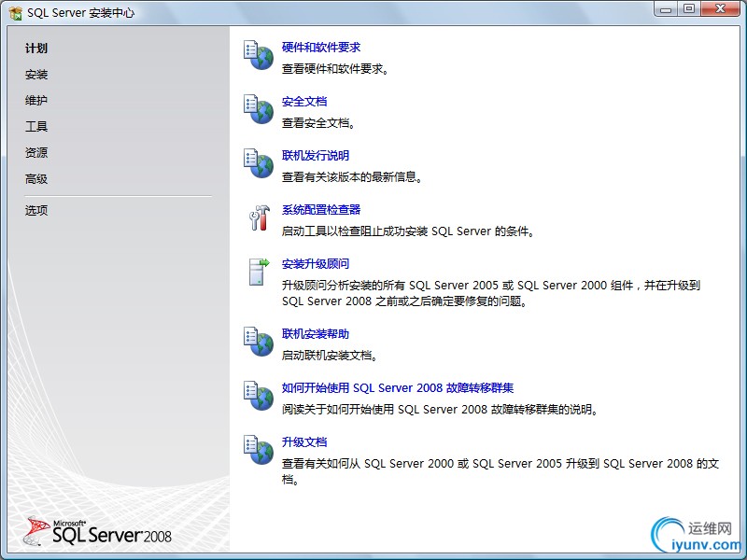Open the 联机安装帮助 link
747x560 pixels.
(x=316, y=334)
